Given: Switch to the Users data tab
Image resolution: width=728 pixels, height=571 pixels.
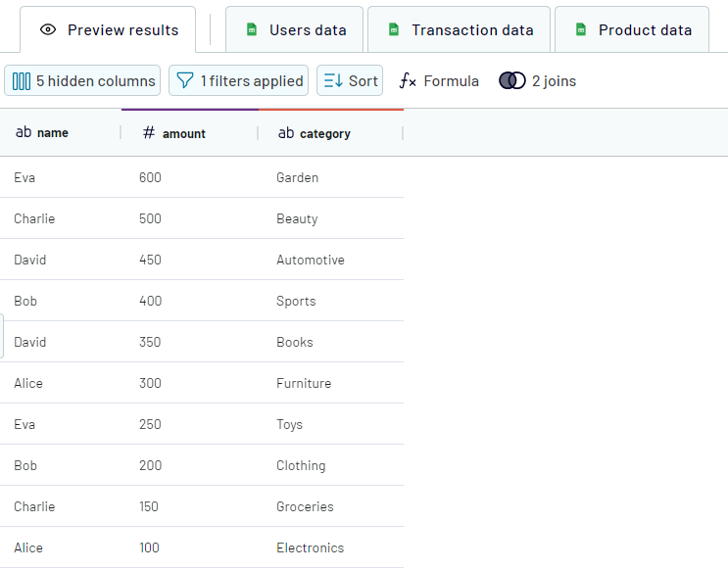Looking at the screenshot, I should tap(307, 30).
